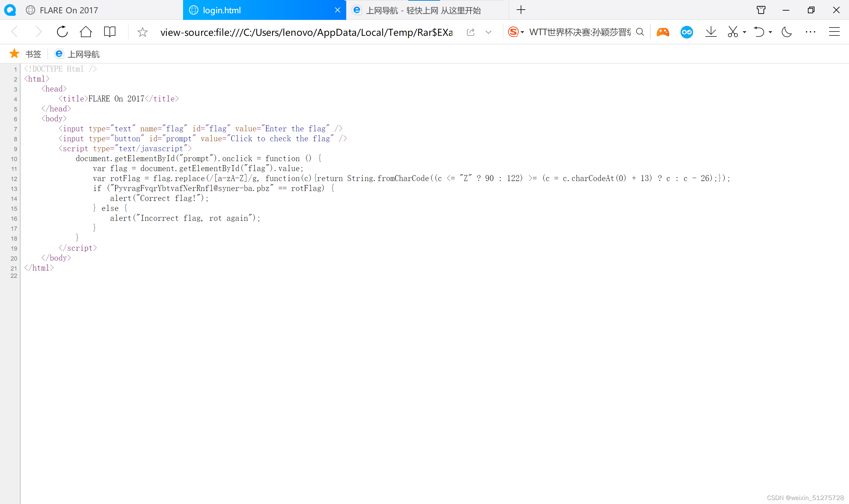Expand the screenshot tool options arrow

point(745,32)
